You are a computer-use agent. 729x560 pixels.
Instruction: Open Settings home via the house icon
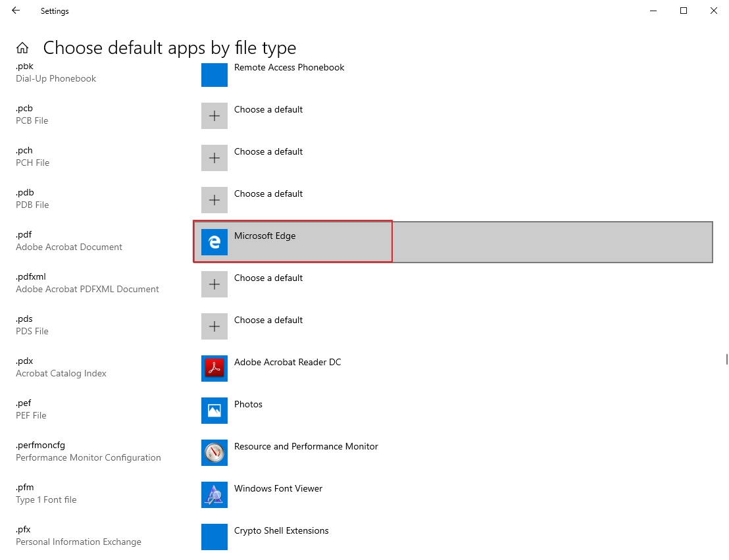pyautogui.click(x=22, y=48)
